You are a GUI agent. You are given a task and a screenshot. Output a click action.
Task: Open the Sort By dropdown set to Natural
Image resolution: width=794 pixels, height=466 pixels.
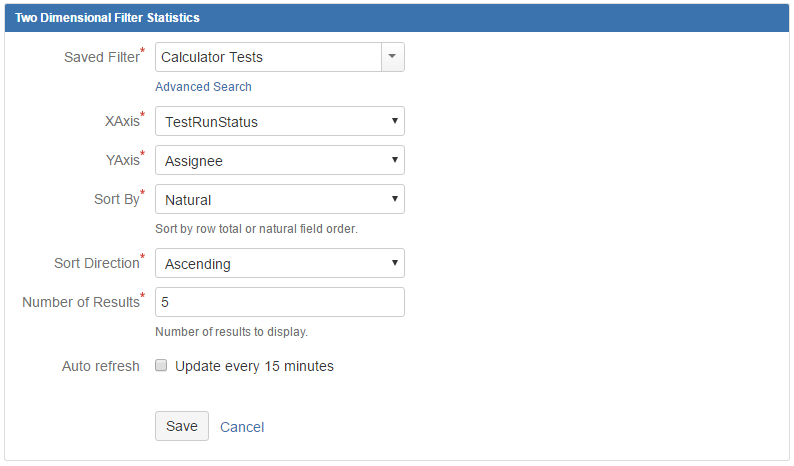tap(280, 199)
